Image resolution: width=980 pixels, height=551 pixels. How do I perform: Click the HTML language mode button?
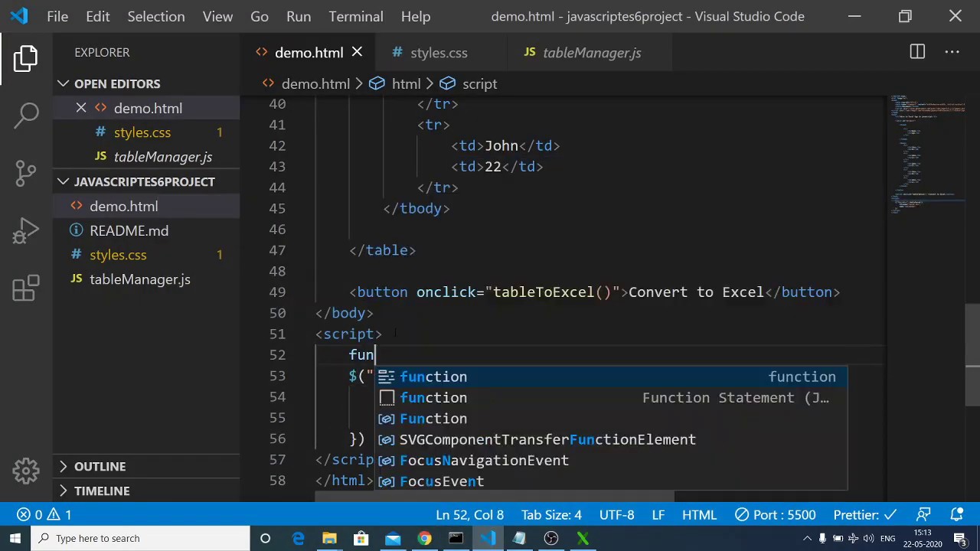click(699, 514)
